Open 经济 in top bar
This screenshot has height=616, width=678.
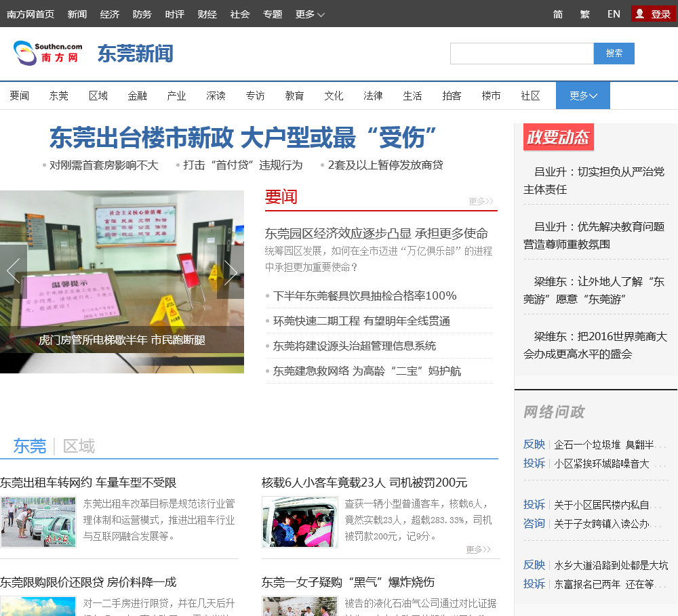click(109, 14)
